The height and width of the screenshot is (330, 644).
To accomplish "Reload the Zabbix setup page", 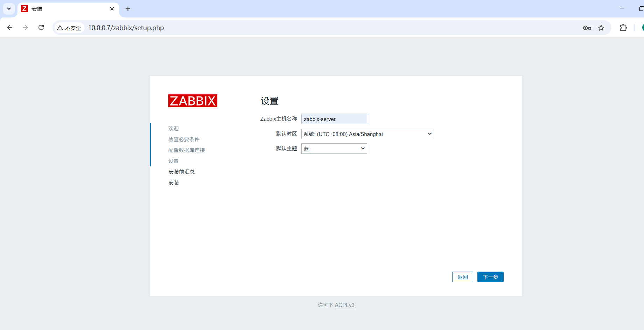I will 41,28.
